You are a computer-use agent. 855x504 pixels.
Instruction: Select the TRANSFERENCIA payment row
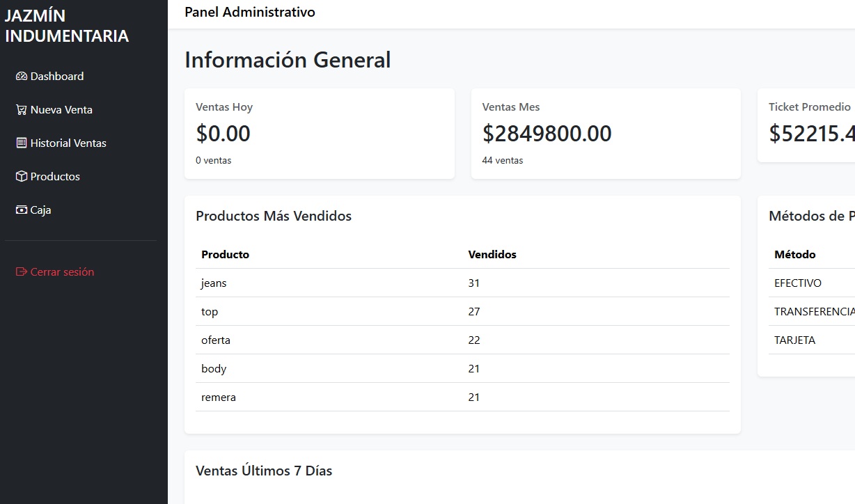coord(812,312)
